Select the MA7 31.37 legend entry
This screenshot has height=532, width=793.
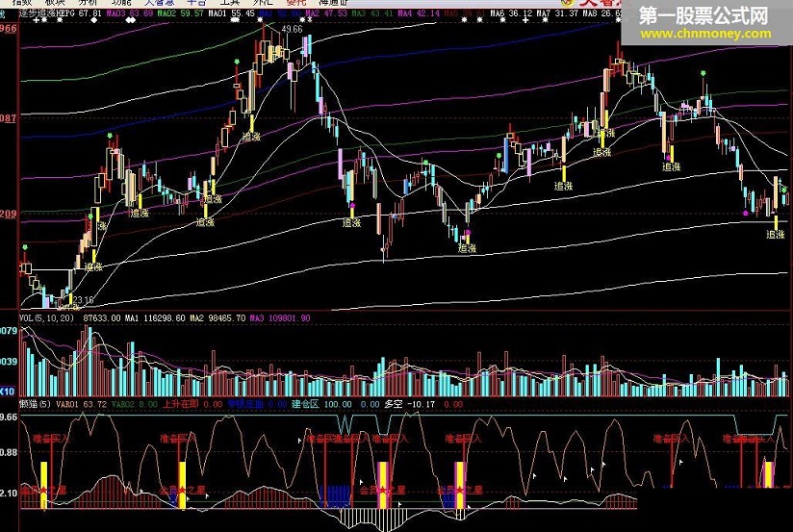click(557, 13)
